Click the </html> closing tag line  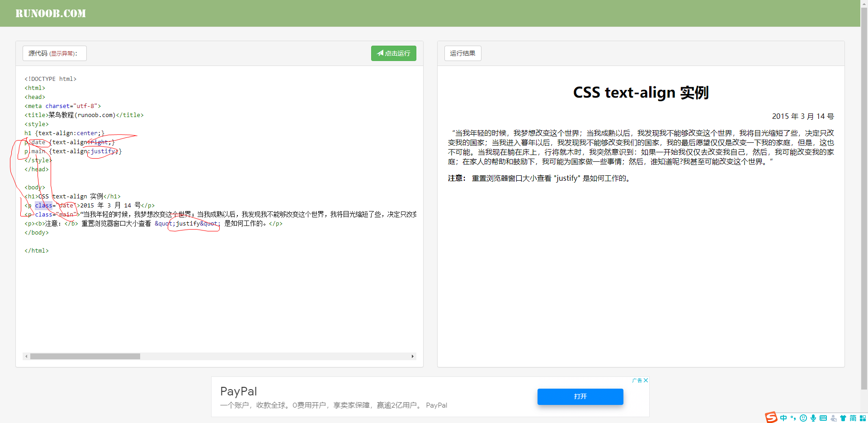[37, 251]
